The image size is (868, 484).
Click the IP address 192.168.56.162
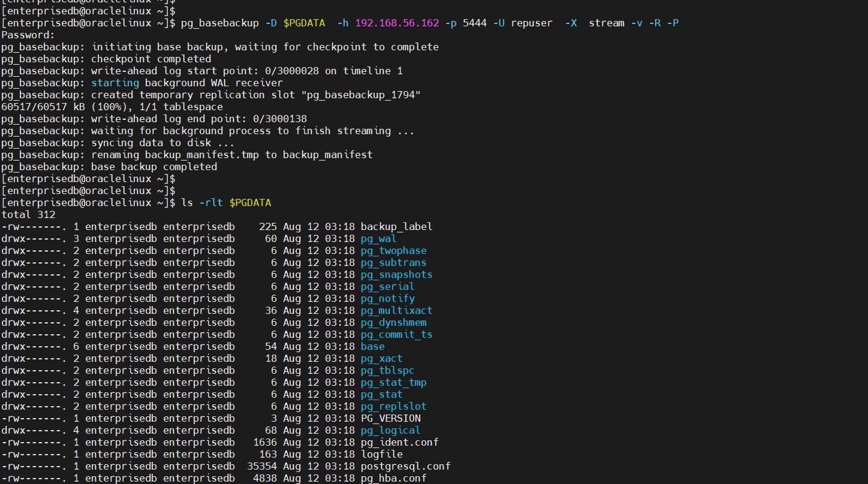click(x=390, y=23)
